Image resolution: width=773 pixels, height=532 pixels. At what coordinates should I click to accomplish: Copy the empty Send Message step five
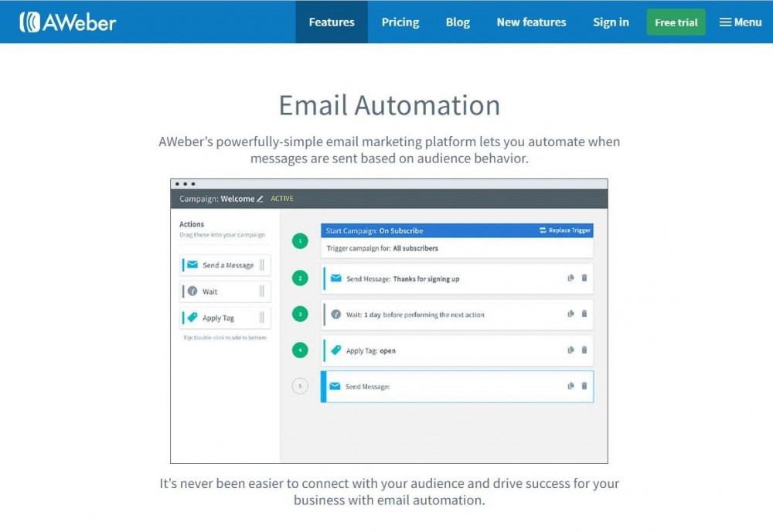[x=571, y=386]
